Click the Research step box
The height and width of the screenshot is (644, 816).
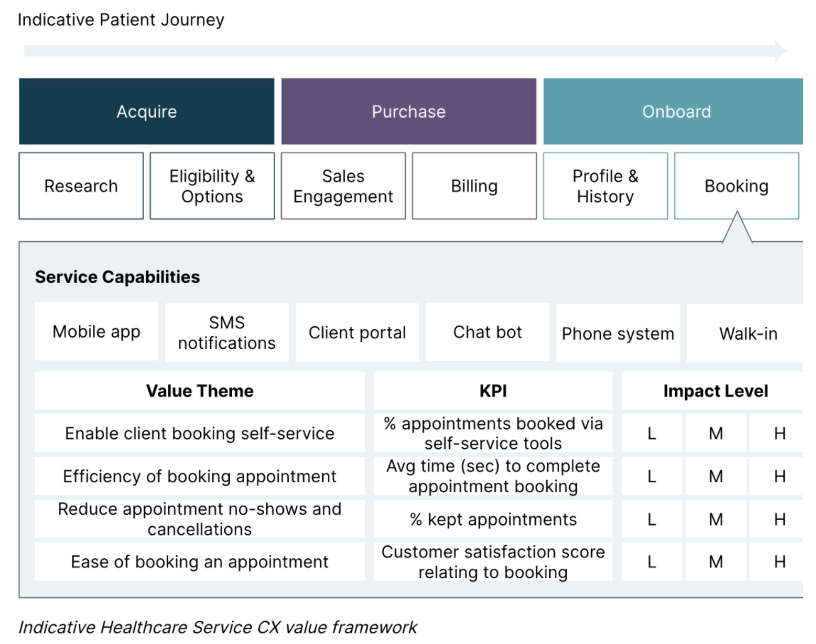81,186
